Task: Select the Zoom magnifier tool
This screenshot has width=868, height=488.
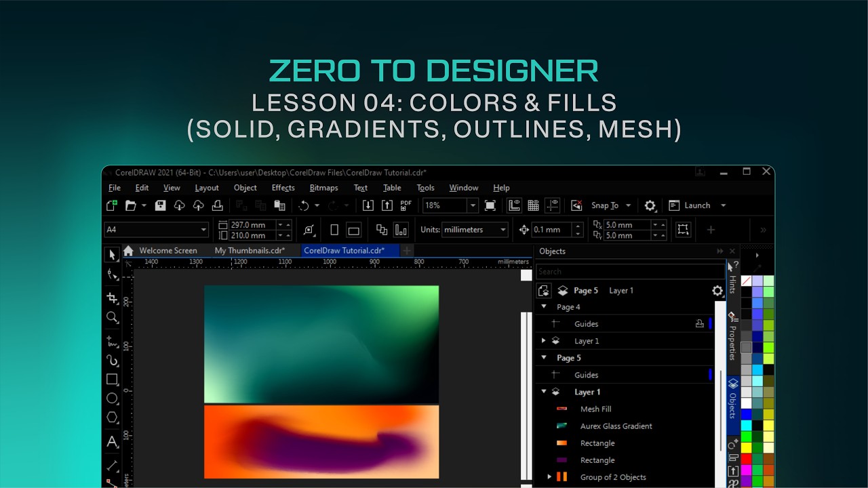Action: pos(113,317)
